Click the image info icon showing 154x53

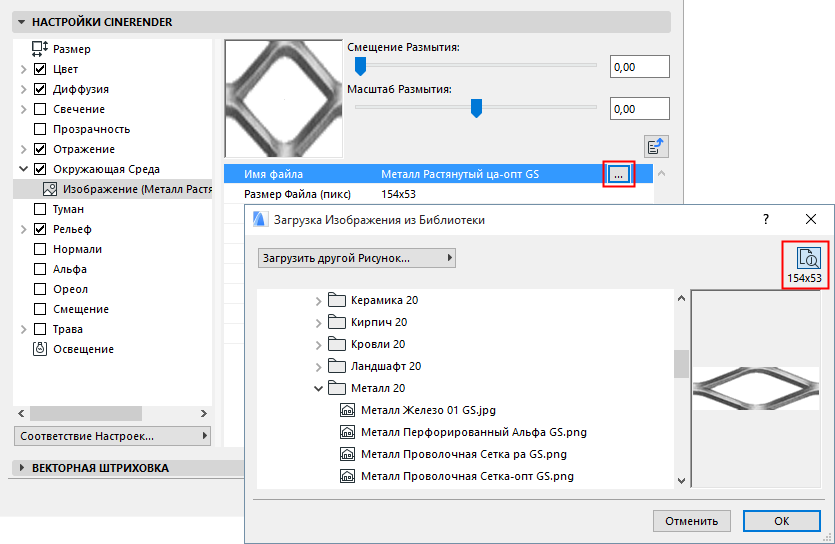[x=807, y=258]
